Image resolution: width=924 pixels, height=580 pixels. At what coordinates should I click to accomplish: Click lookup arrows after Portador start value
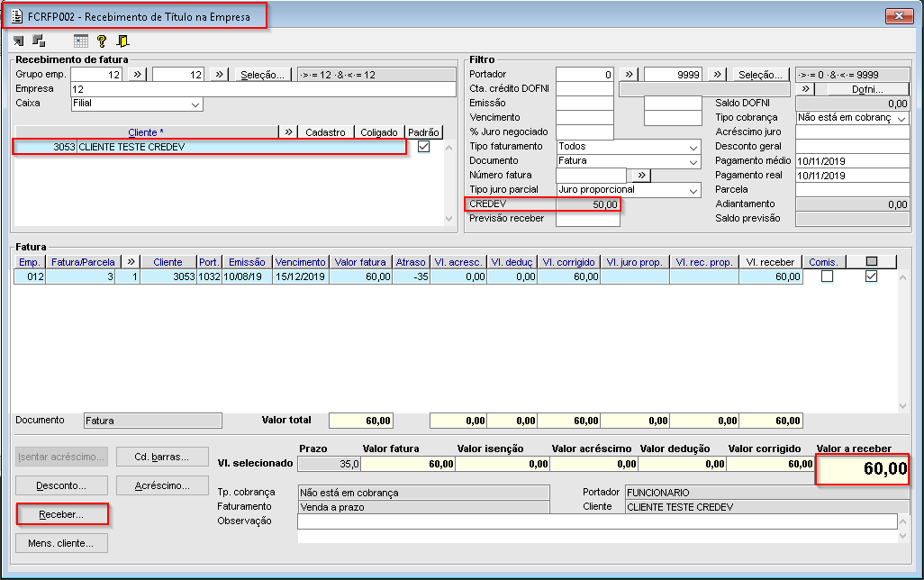point(629,74)
